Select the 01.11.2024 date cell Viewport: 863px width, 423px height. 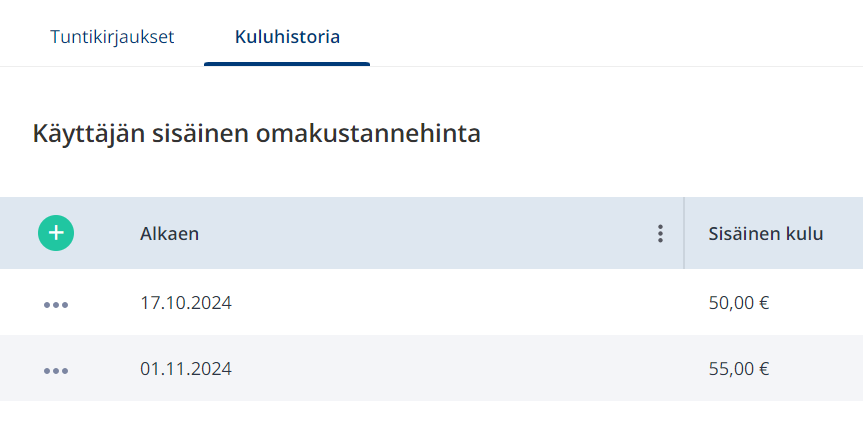(x=186, y=369)
